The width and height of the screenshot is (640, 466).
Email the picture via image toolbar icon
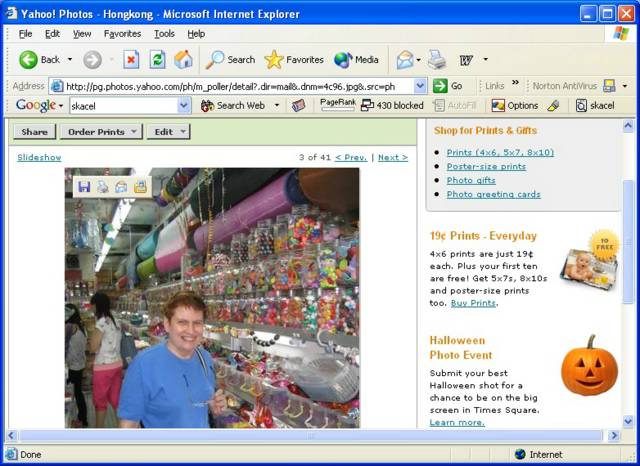point(121,187)
